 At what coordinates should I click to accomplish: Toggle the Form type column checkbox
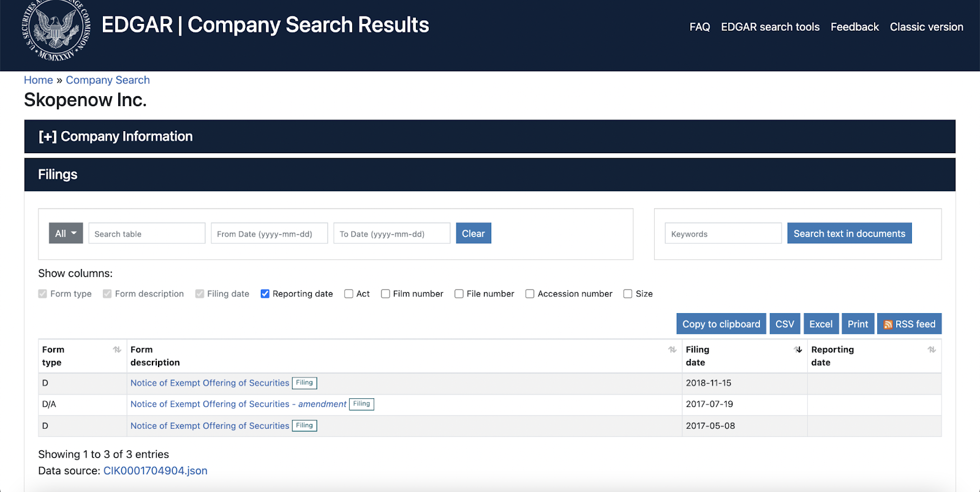[42, 294]
